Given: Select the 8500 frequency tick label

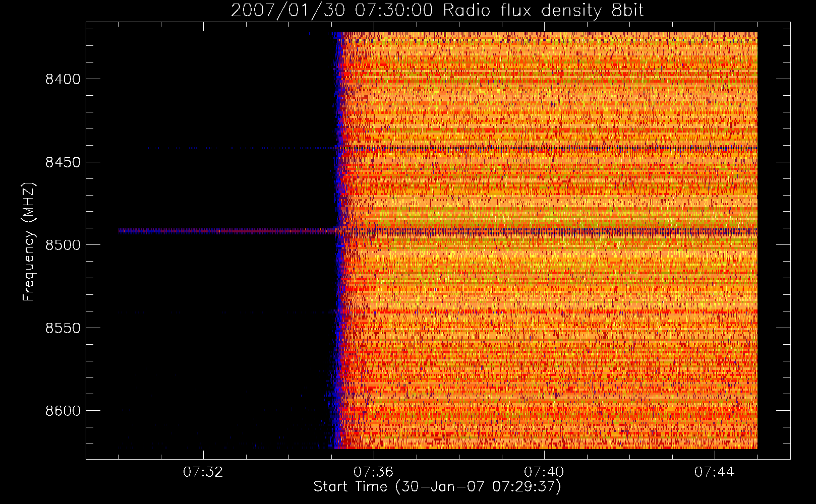Looking at the screenshot, I should click(63, 245).
